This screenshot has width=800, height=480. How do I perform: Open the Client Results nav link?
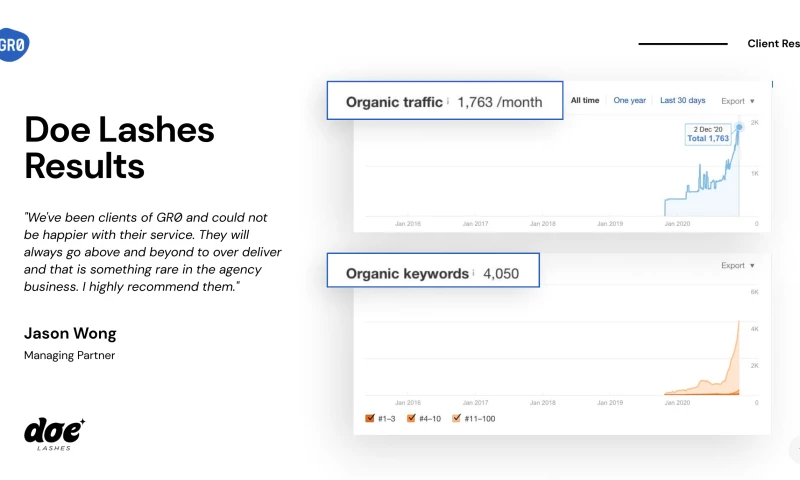(x=773, y=44)
